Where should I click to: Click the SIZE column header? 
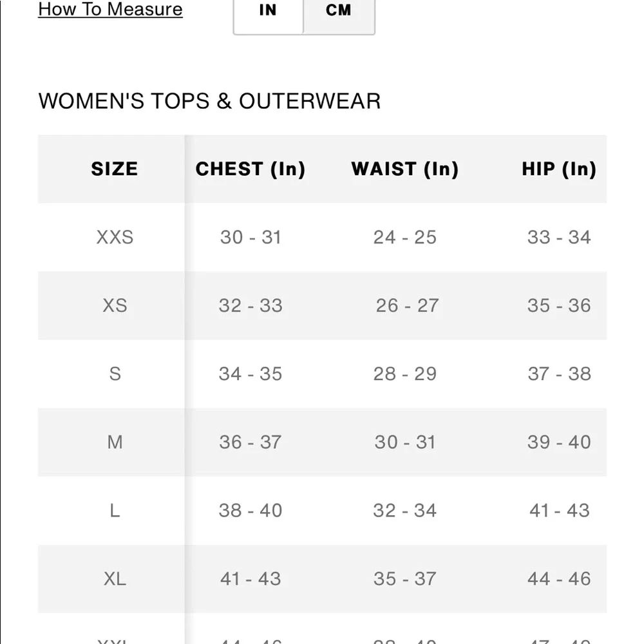tap(115, 169)
